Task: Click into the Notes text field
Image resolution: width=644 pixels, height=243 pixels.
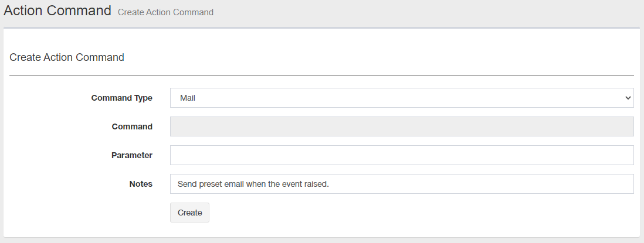Action: click(401, 184)
